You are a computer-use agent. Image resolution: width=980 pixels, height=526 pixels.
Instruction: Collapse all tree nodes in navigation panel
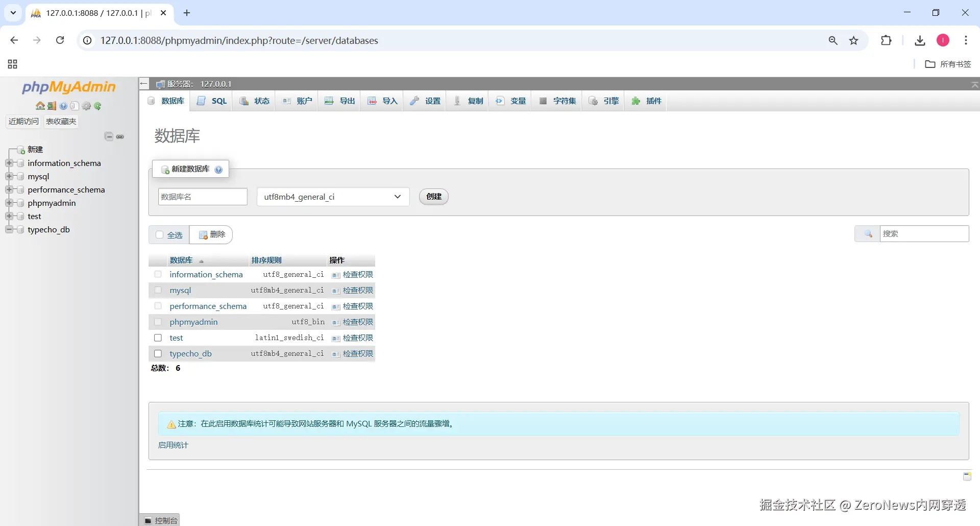[x=109, y=136]
